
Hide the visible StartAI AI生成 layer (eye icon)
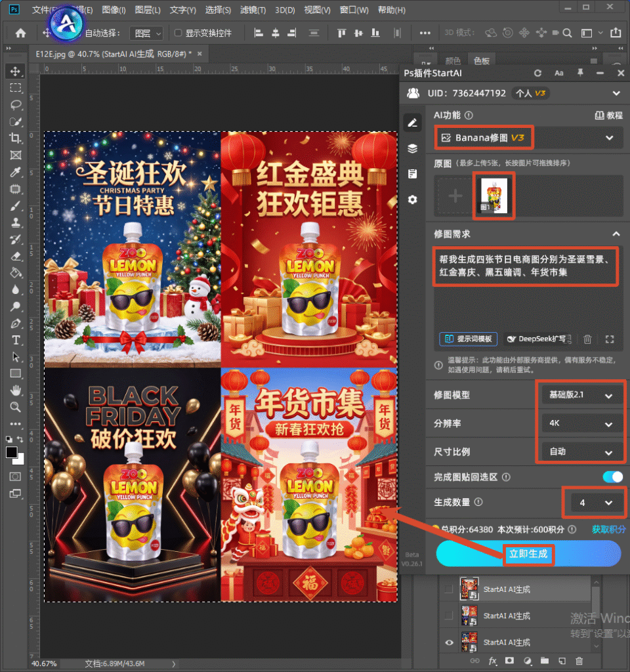pyautogui.click(x=449, y=642)
